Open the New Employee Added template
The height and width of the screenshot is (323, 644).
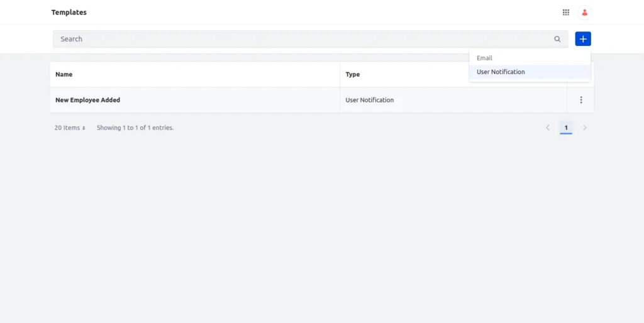pos(87,100)
